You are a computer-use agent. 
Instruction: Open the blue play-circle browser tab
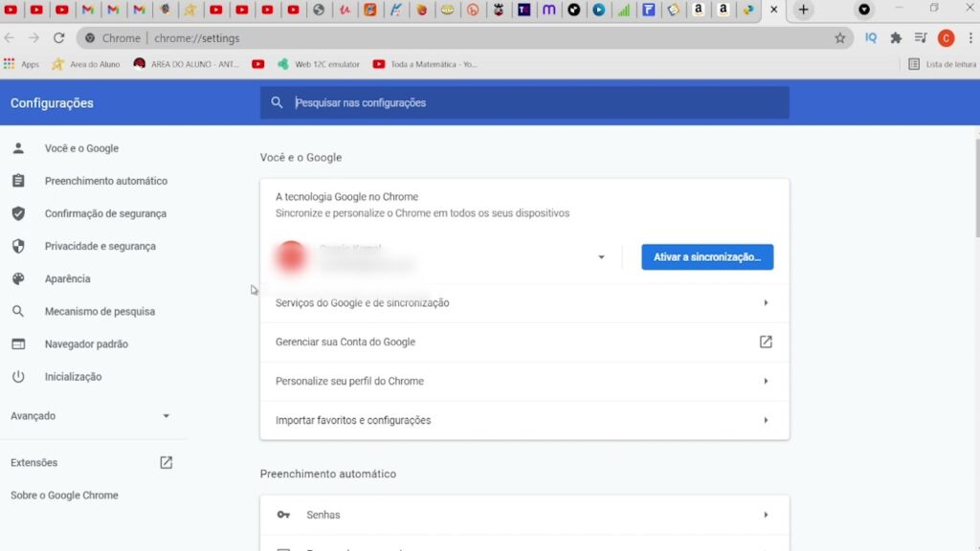(x=599, y=10)
